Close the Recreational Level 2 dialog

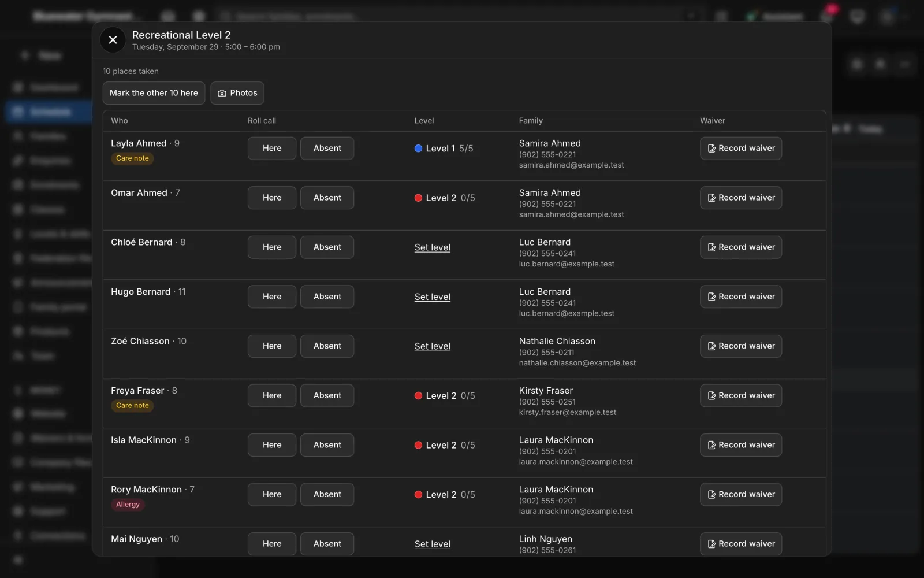click(113, 40)
